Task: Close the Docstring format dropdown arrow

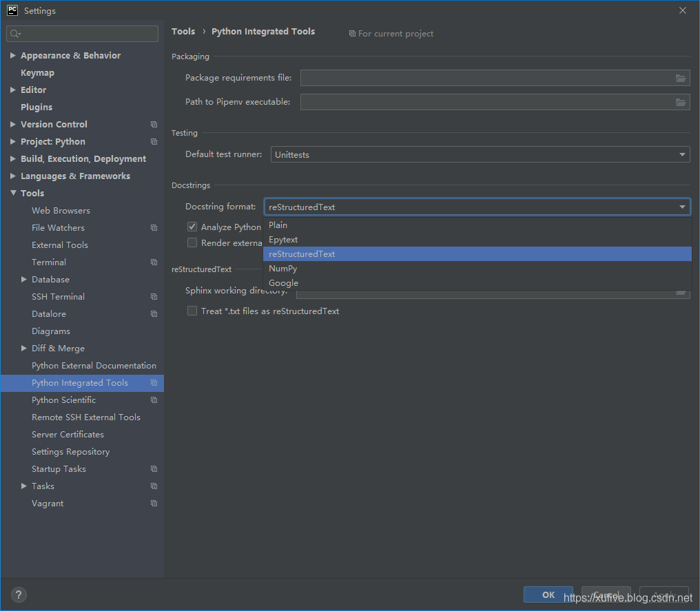Action: pyautogui.click(x=682, y=207)
